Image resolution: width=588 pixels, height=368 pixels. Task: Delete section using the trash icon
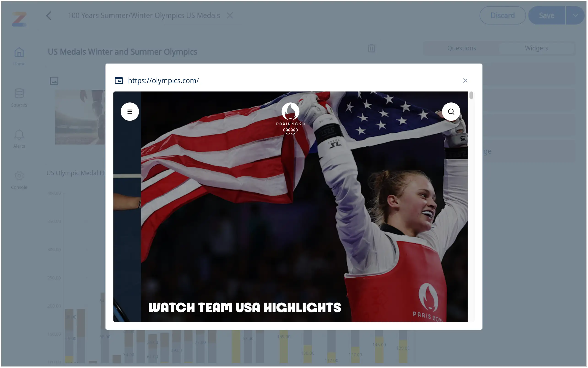[371, 48]
